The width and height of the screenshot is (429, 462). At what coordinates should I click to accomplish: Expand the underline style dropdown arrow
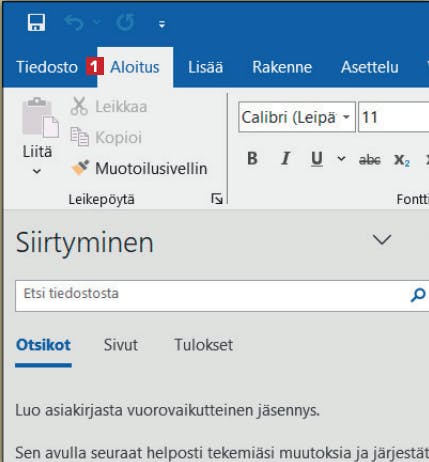(x=341, y=158)
